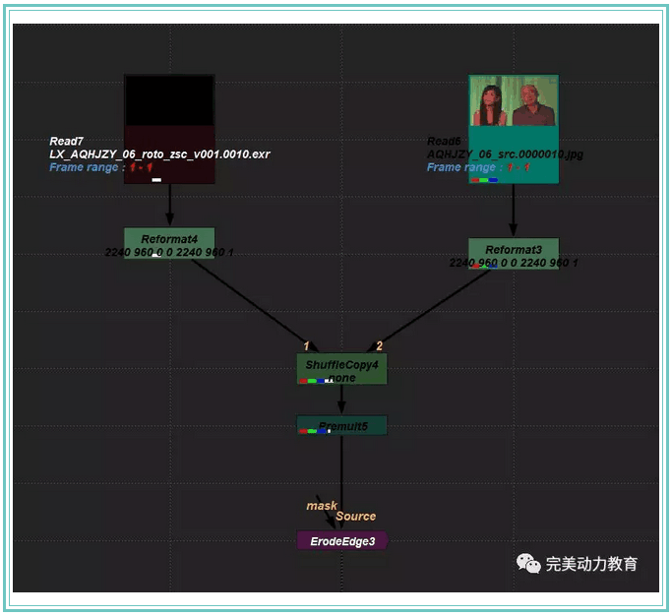Select the Reformat3 node
Viewport: 672px width, 616px height.
point(513,253)
